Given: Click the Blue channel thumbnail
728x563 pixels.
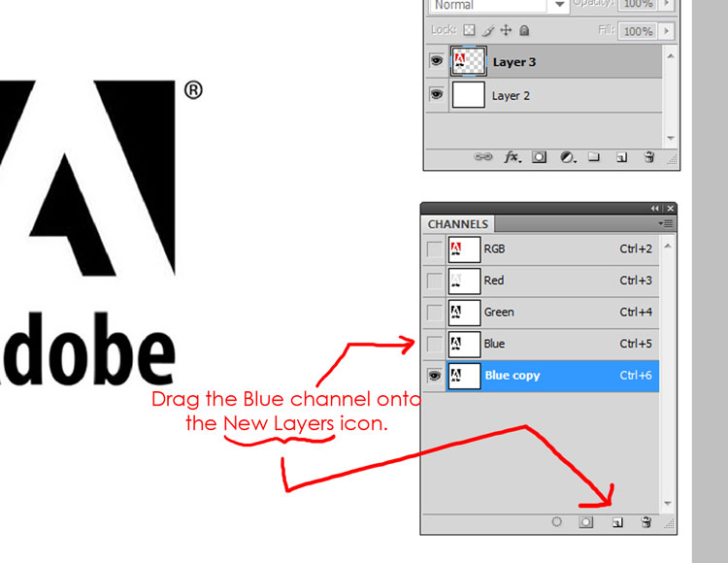Looking at the screenshot, I should coord(464,344).
